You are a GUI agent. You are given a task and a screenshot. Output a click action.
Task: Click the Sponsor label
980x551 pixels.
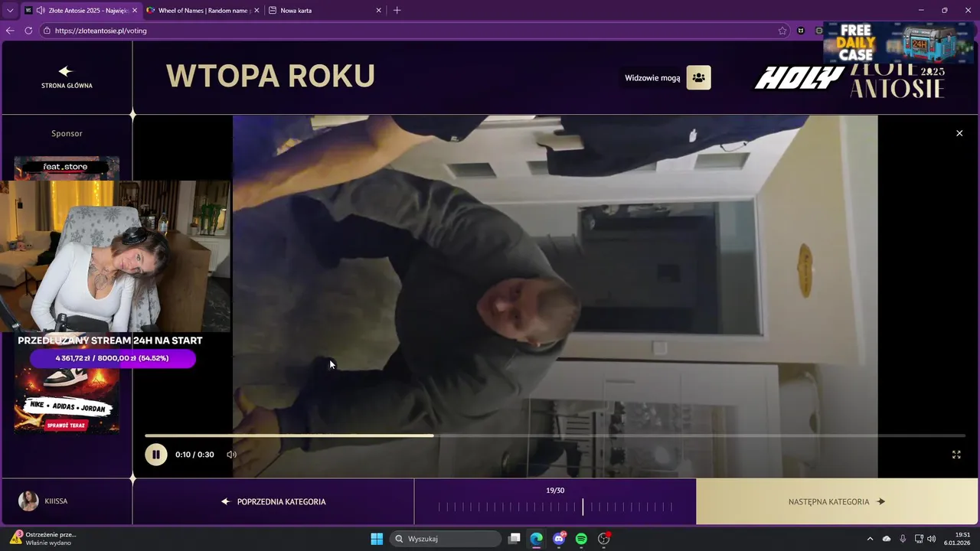pyautogui.click(x=67, y=133)
